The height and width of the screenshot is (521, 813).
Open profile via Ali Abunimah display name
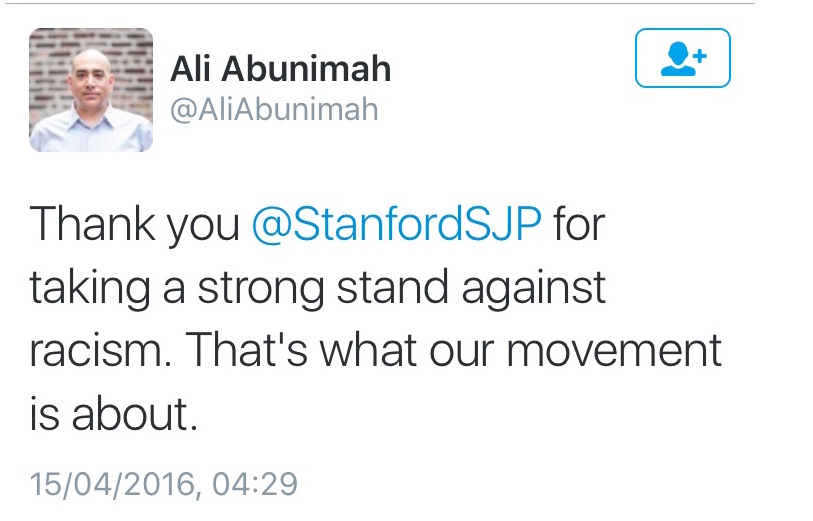point(280,68)
